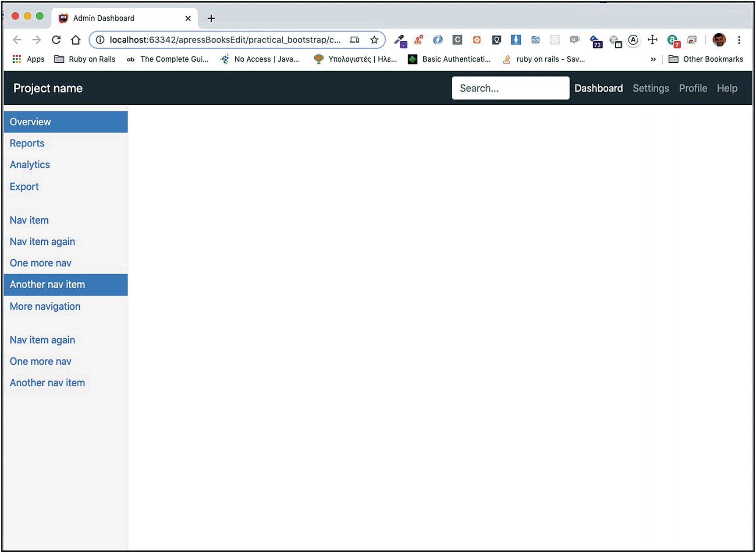Select Profile in the top navbar
Image resolution: width=756 pixels, height=553 pixels.
pyautogui.click(x=692, y=88)
